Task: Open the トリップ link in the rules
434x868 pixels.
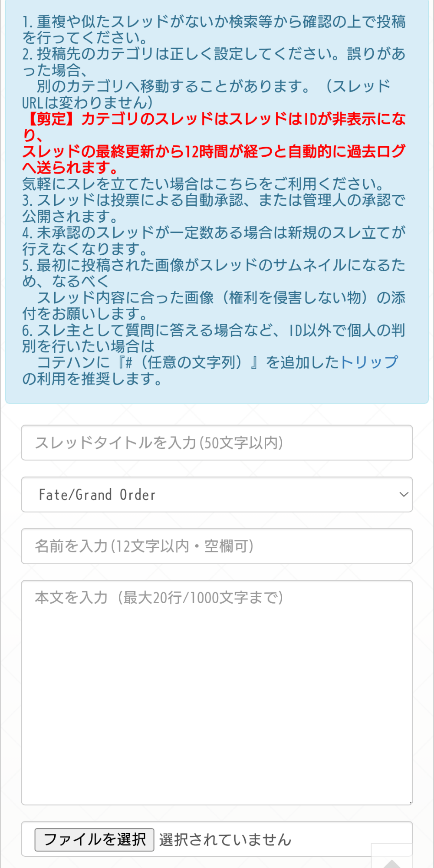Action: [369, 362]
